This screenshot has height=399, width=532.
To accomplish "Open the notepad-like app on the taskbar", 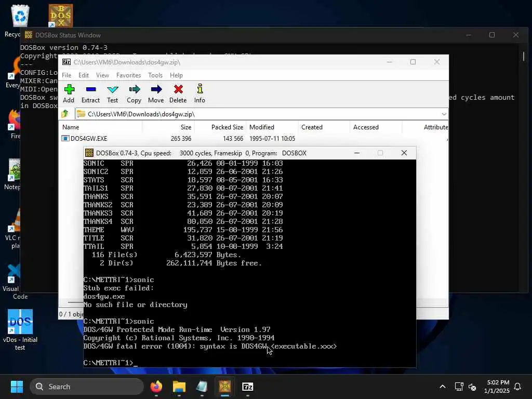I will 202,387.
